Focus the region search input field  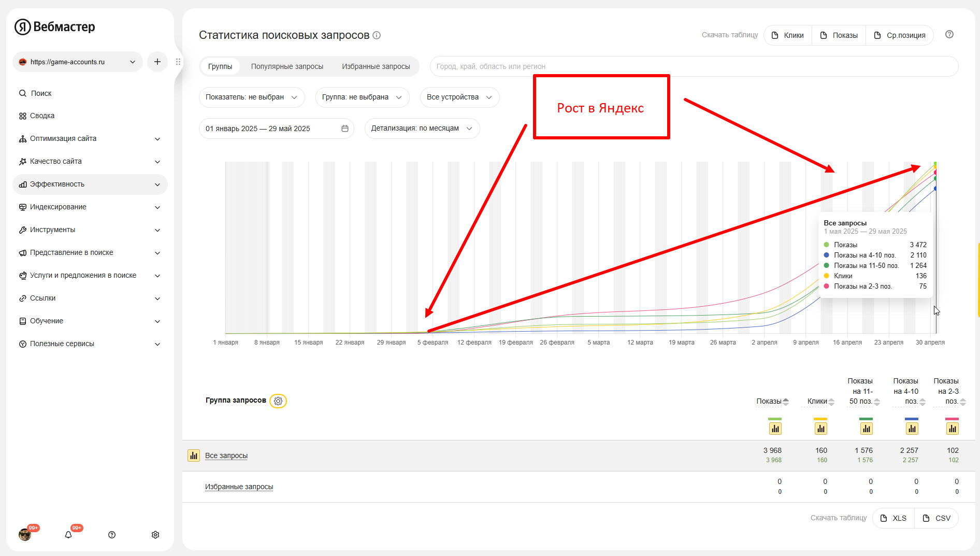tap(694, 66)
